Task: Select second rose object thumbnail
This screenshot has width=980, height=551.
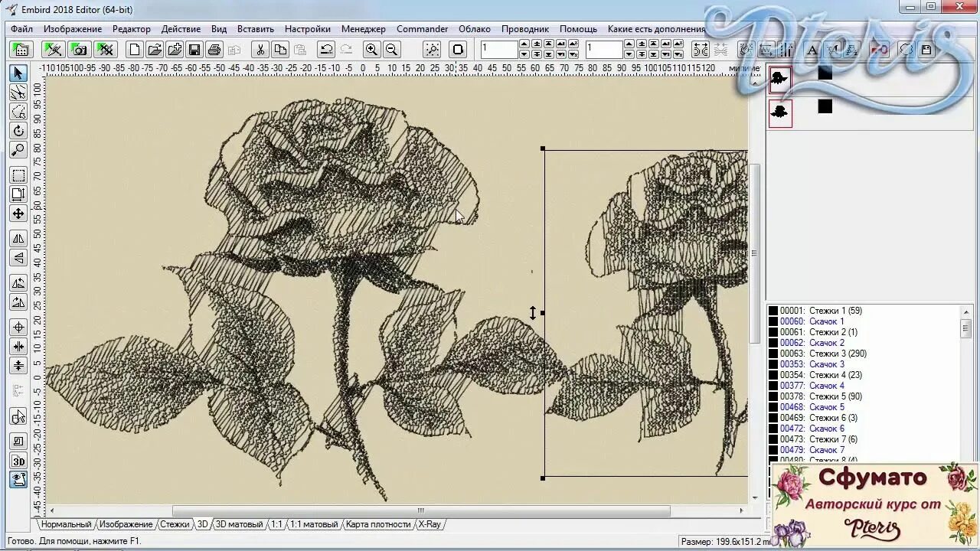Action: click(x=780, y=112)
